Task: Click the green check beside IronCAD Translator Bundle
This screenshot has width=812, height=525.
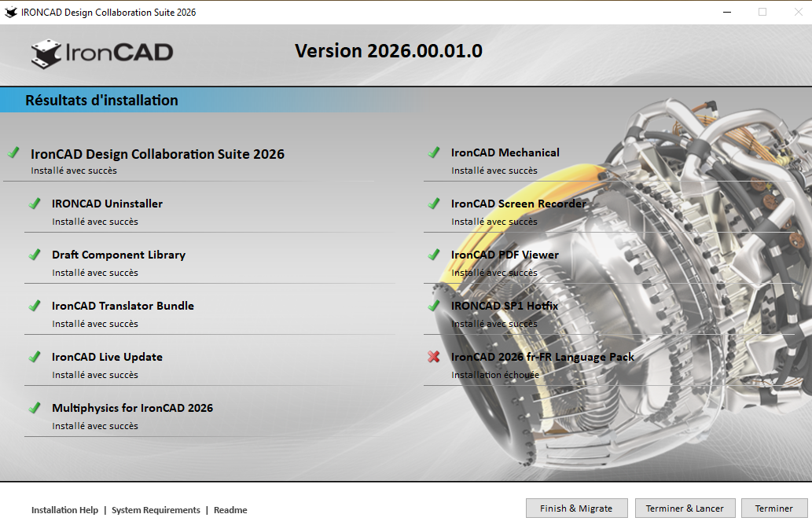Action: (35, 306)
